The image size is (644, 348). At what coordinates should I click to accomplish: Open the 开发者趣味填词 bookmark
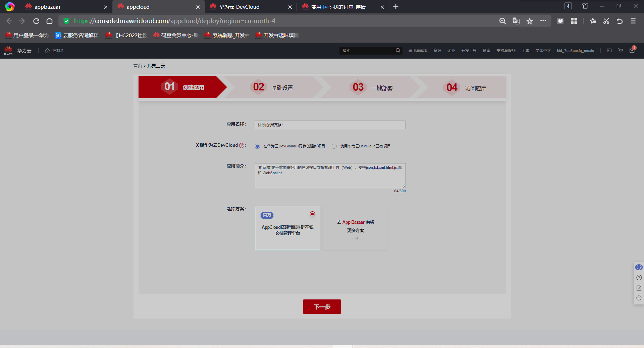point(277,35)
